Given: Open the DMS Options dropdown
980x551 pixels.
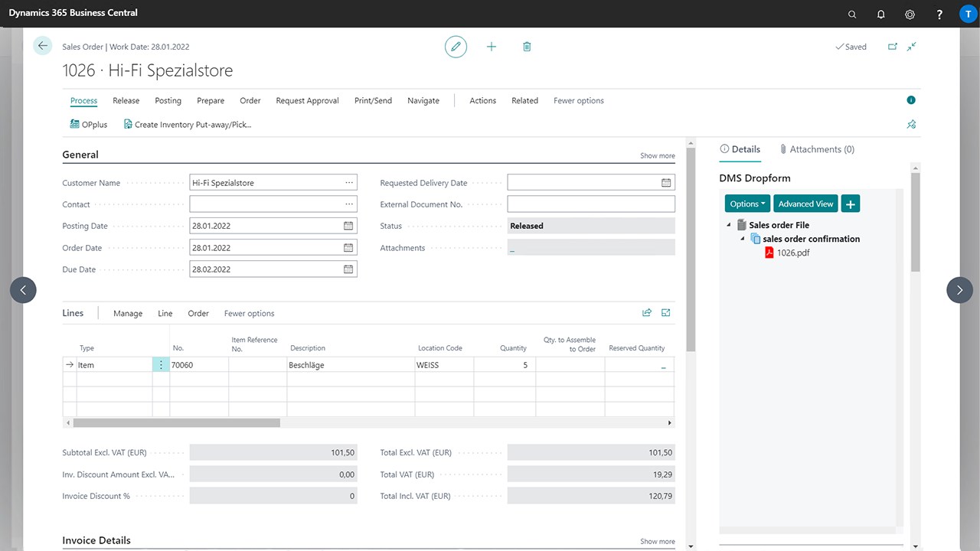Looking at the screenshot, I should 748,204.
